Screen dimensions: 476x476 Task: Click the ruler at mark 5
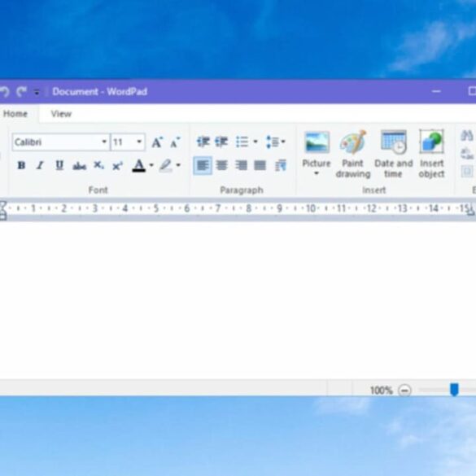[156, 208]
